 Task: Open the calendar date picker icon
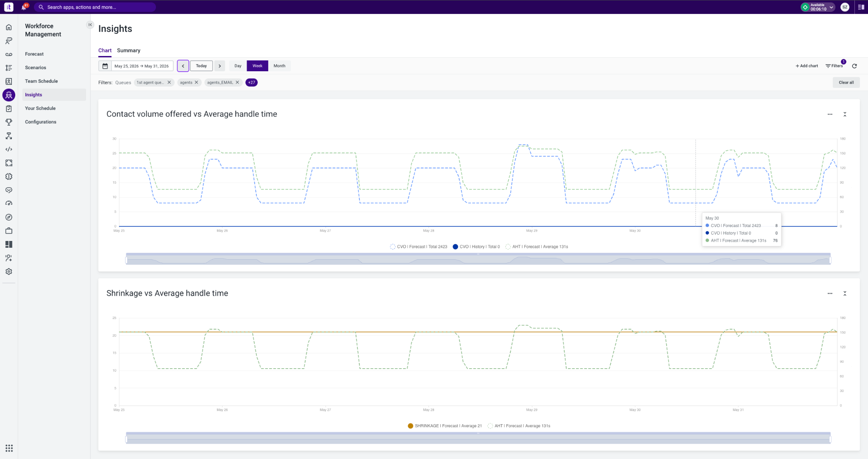(105, 66)
